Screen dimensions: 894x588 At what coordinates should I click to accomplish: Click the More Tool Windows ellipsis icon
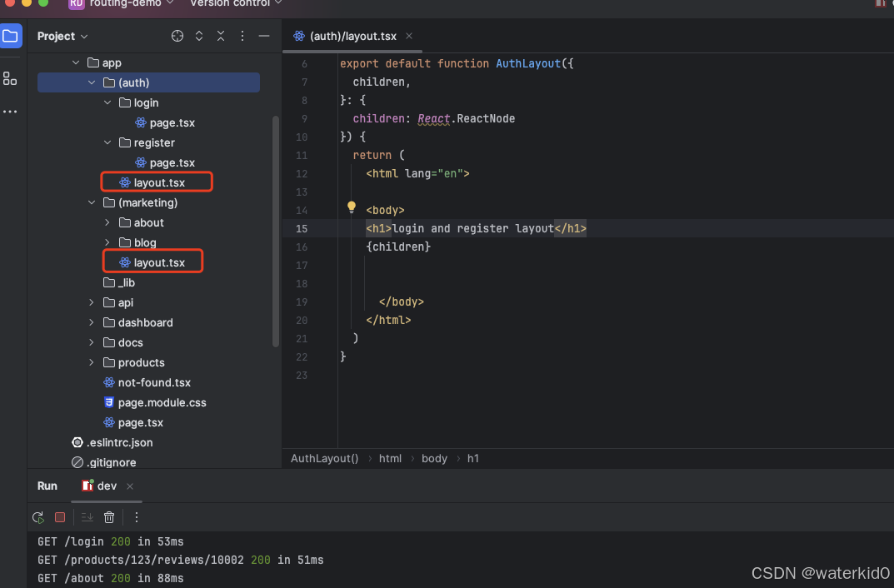pyautogui.click(x=10, y=112)
